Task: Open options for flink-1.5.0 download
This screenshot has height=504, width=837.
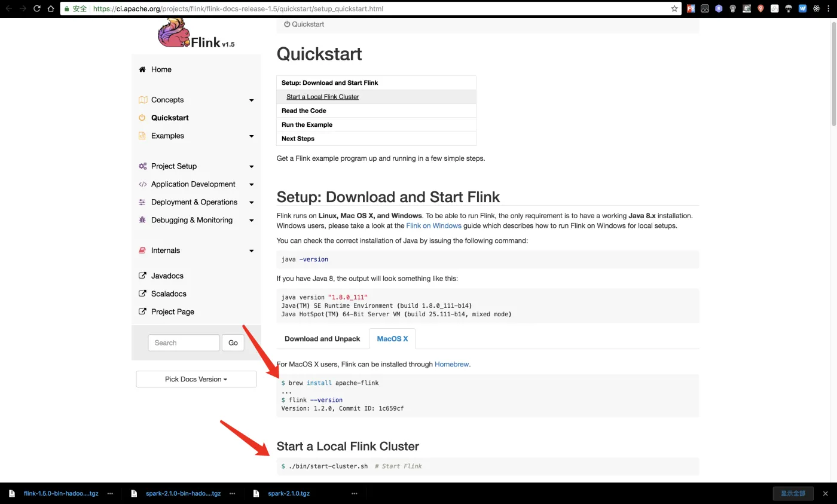Action: [110, 493]
